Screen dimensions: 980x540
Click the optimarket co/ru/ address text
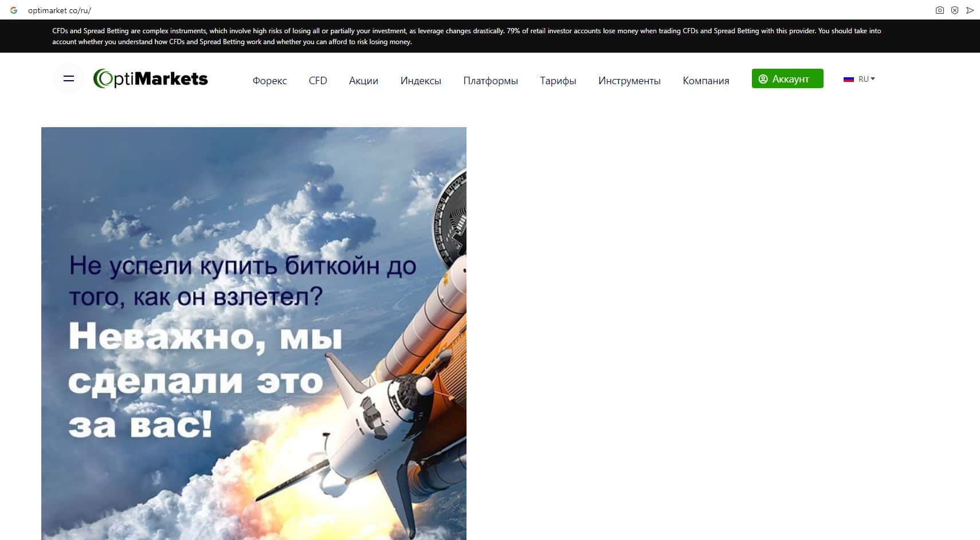(60, 10)
